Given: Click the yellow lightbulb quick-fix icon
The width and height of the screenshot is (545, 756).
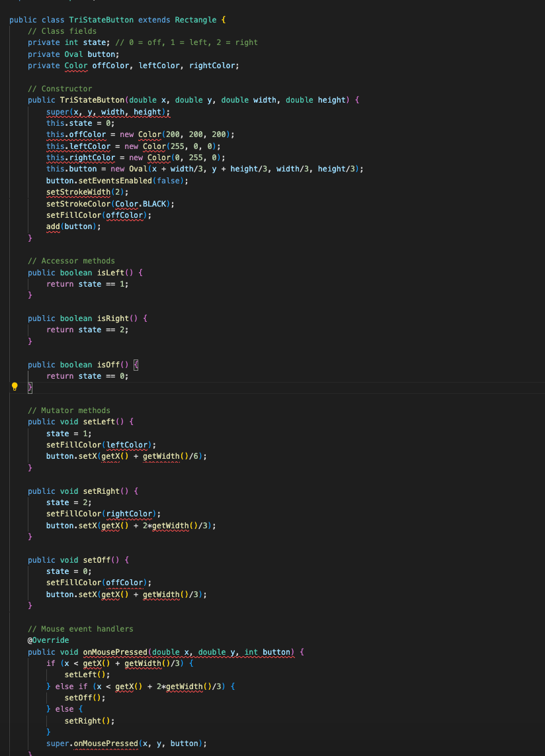Looking at the screenshot, I should point(13,387).
